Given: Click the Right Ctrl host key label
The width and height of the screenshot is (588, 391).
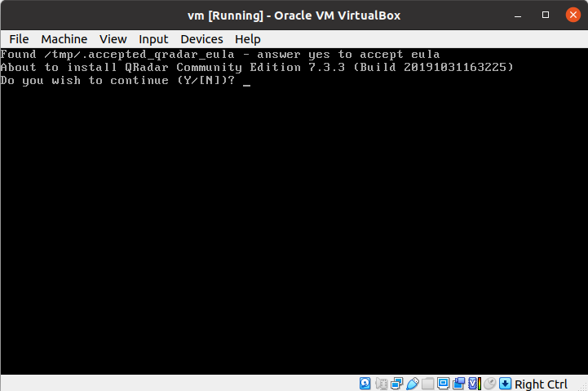Looking at the screenshot, I should [x=542, y=384].
